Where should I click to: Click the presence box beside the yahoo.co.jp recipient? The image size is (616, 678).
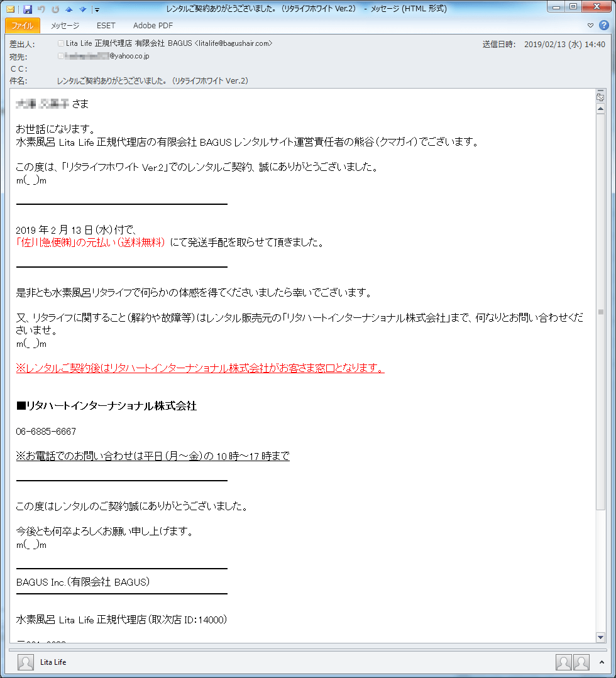[60, 56]
